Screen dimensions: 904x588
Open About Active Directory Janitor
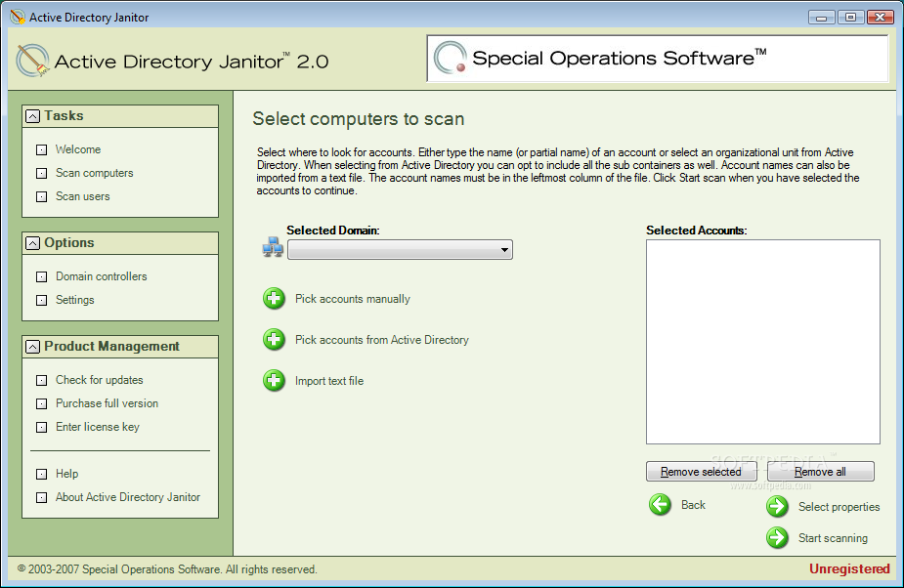coord(127,497)
